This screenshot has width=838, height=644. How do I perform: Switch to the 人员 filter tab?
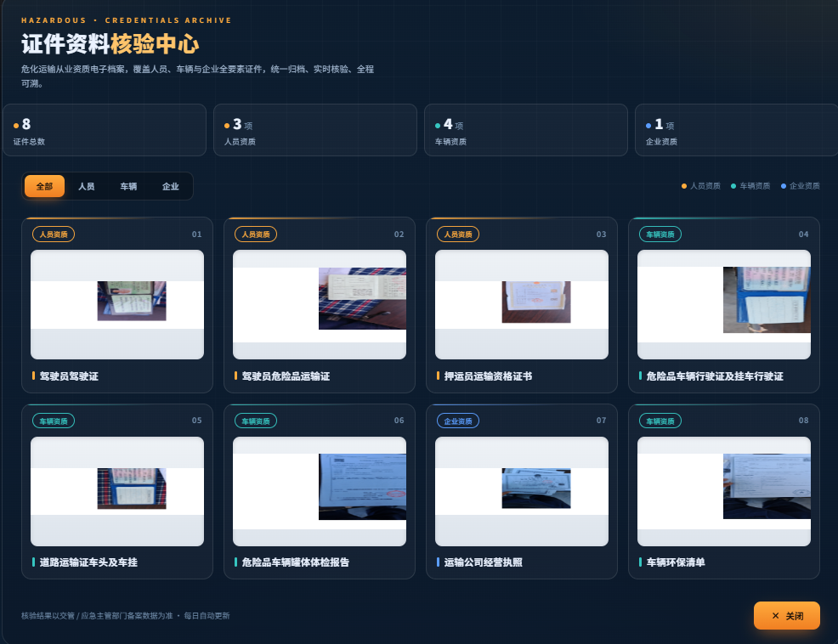pyautogui.click(x=87, y=186)
